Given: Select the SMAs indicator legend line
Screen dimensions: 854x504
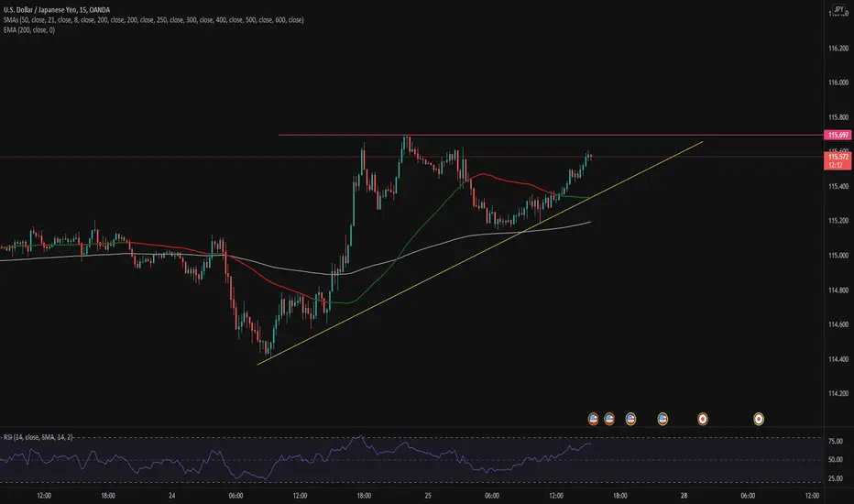Looking at the screenshot, I should [154, 19].
